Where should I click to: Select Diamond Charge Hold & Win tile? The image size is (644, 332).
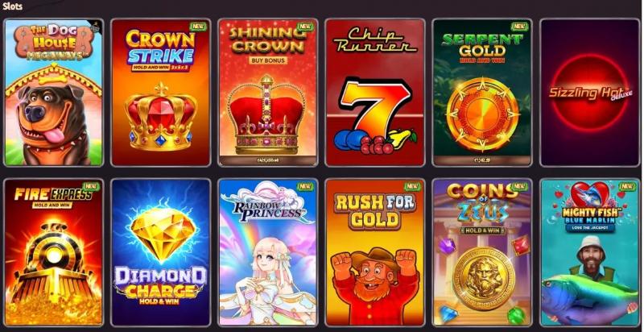pos(160,253)
